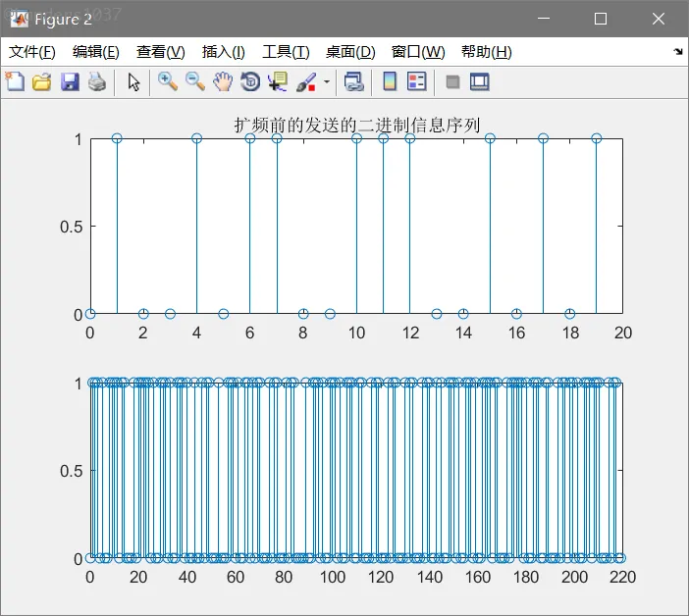Save the figure with the floppy disk icon
689x616 pixels.
(x=69, y=82)
